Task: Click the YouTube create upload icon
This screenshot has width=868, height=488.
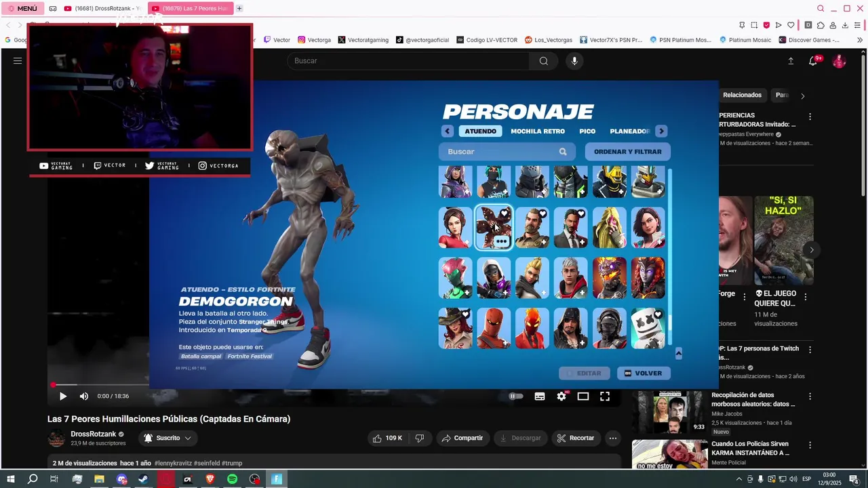Action: point(791,61)
